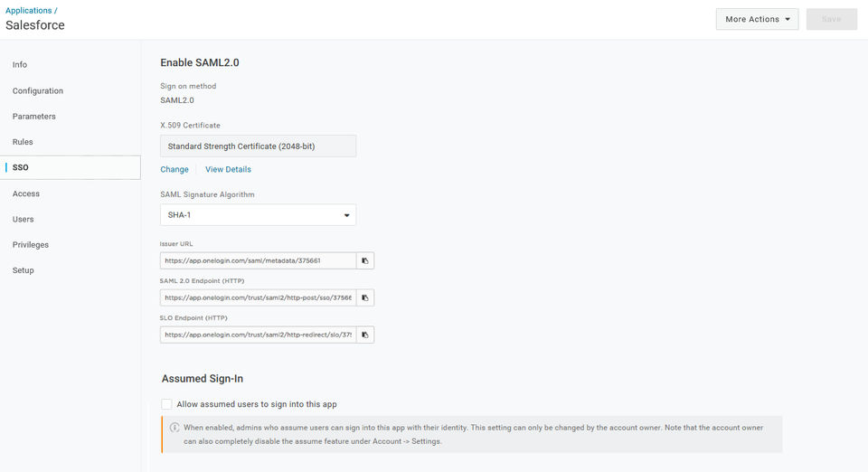Show the Users tab
This screenshot has height=472, width=868.
tap(24, 219)
